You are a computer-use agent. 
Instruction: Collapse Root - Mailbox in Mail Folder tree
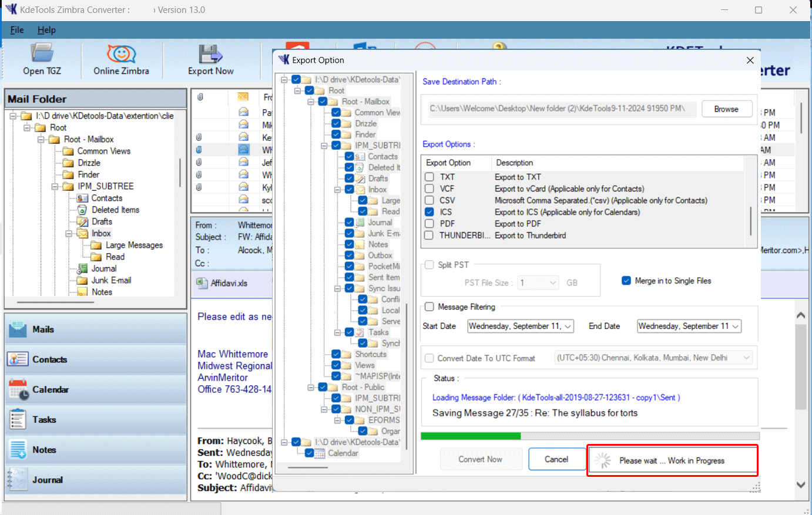(x=41, y=139)
